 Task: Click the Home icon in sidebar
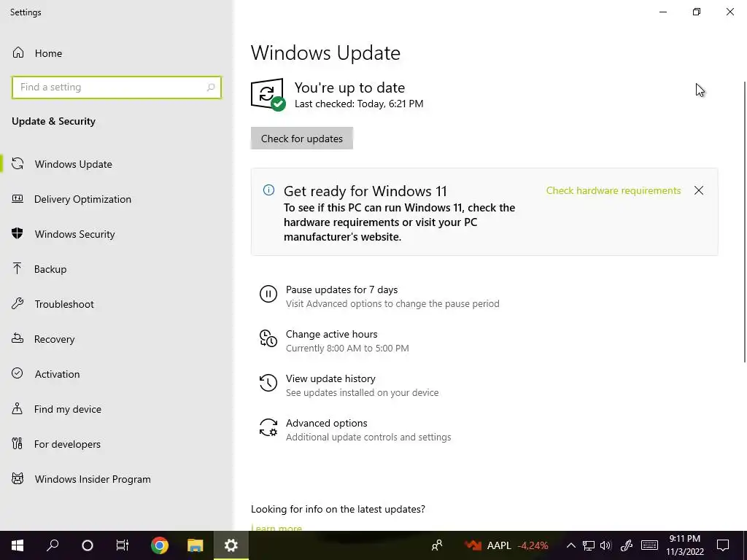click(18, 52)
